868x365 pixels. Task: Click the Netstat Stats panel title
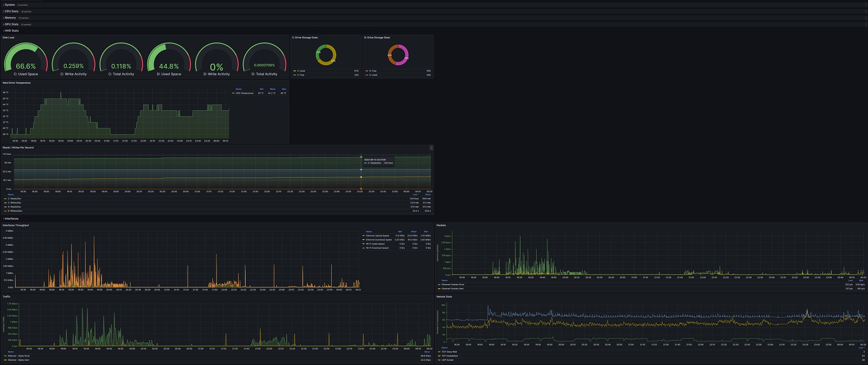444,297
